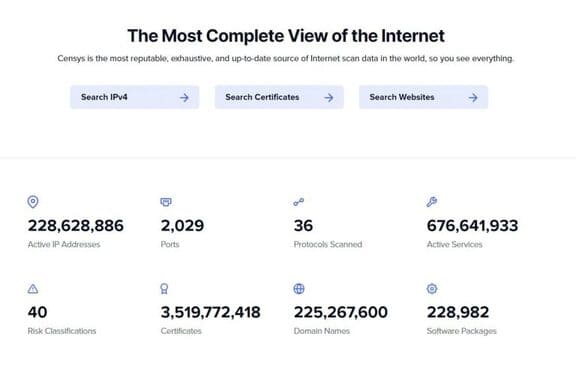The image size is (576, 376).
Task: Open the Search Websites button
Action: 424,97
